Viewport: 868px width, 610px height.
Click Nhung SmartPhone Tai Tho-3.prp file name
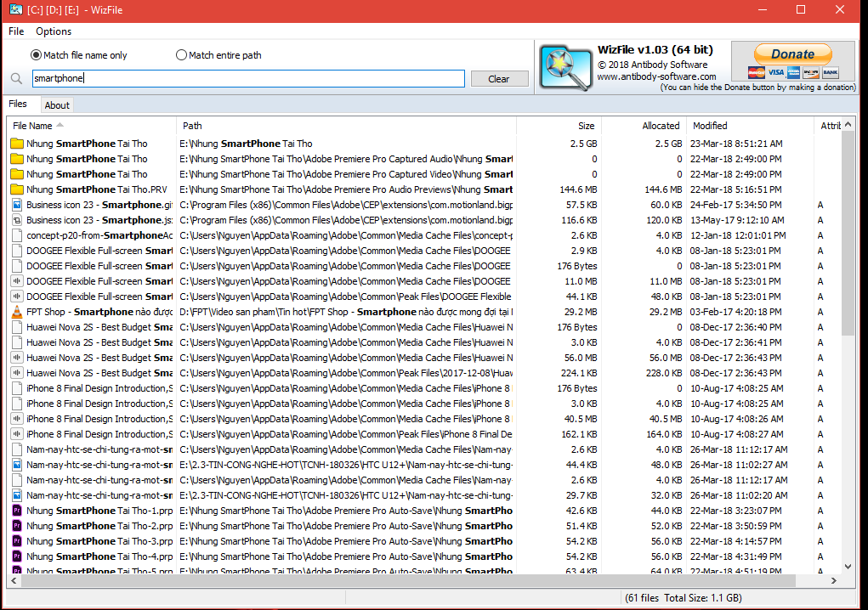click(x=99, y=541)
